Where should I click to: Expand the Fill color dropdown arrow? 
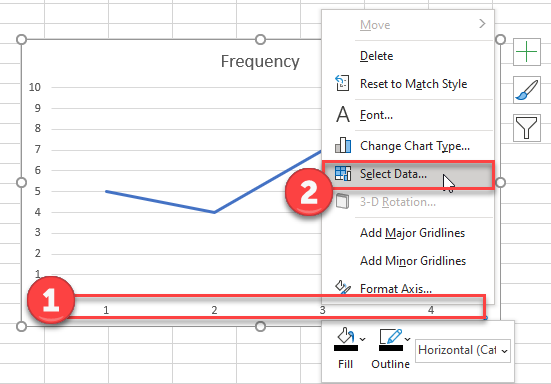[x=363, y=339]
